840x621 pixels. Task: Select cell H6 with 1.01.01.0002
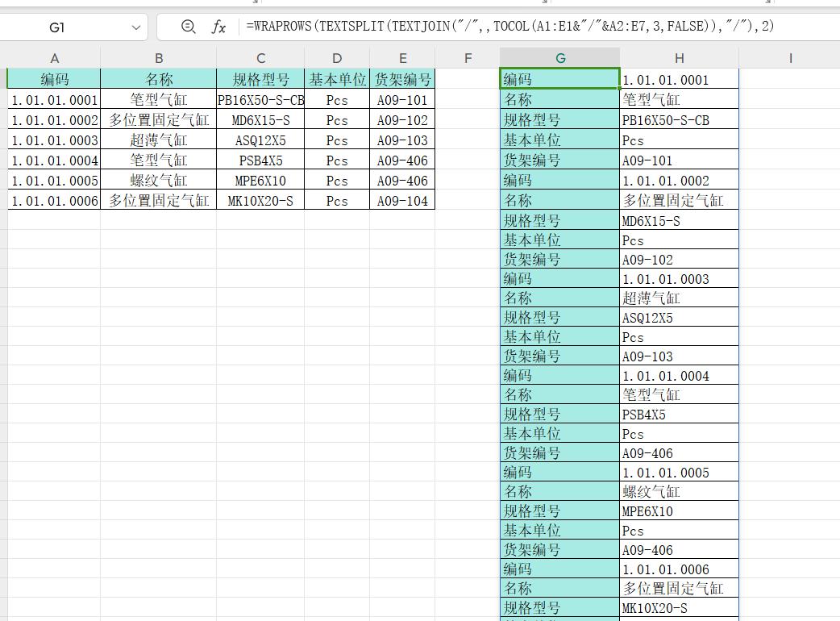point(680,181)
